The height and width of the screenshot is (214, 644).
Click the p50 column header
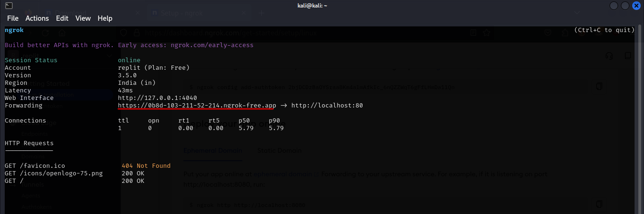point(244,121)
